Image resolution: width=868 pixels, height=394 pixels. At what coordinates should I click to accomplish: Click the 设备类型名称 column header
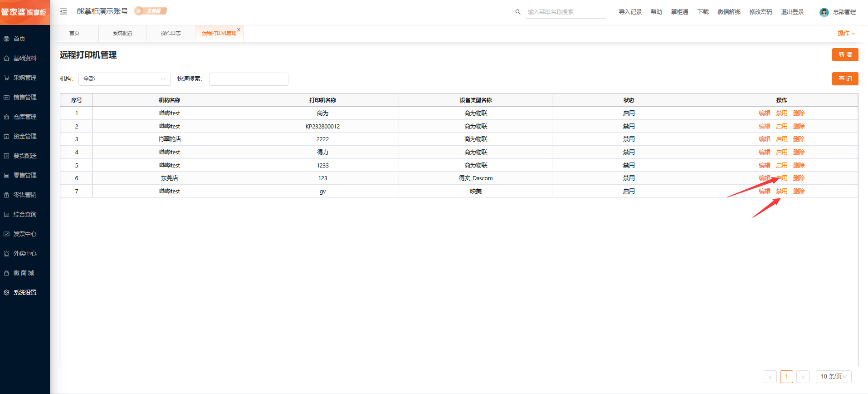coord(476,100)
